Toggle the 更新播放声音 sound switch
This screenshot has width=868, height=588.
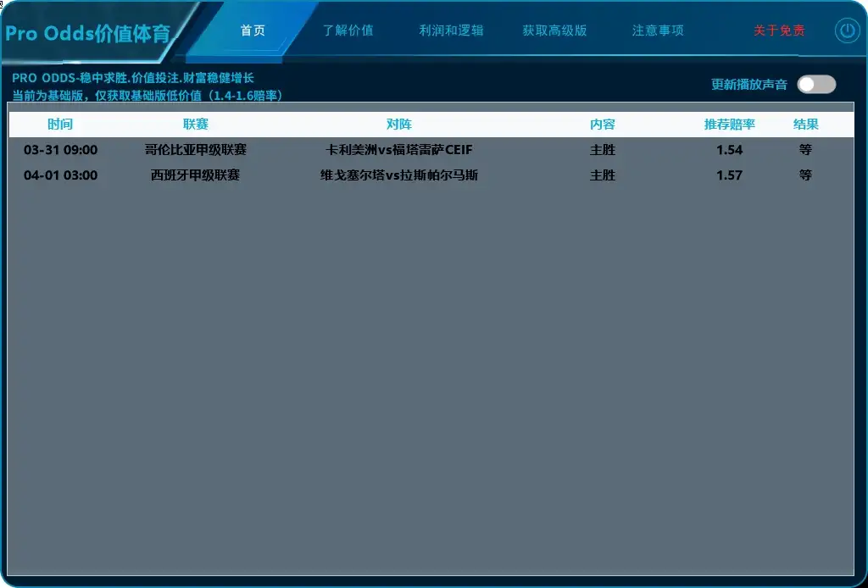815,84
